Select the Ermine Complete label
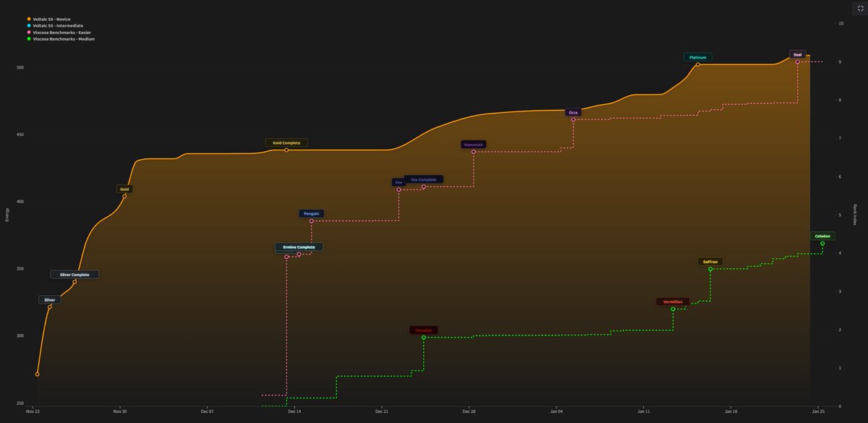 [x=299, y=247]
